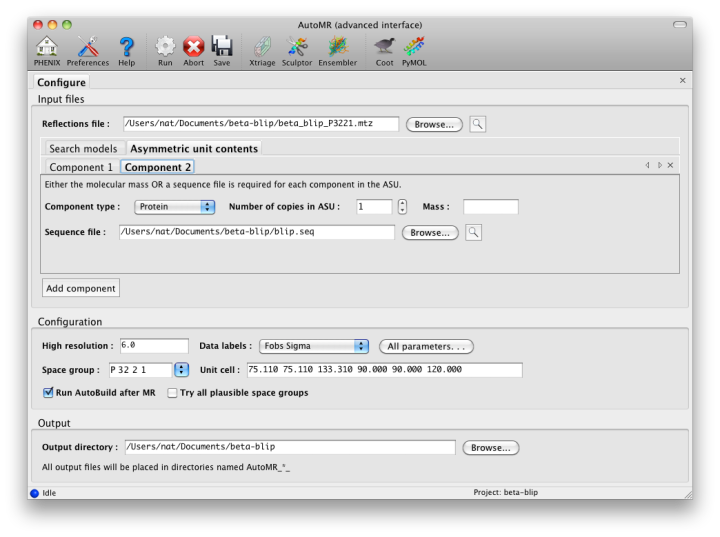
Task: Switch to the Search models tab
Action: pyautogui.click(x=83, y=149)
